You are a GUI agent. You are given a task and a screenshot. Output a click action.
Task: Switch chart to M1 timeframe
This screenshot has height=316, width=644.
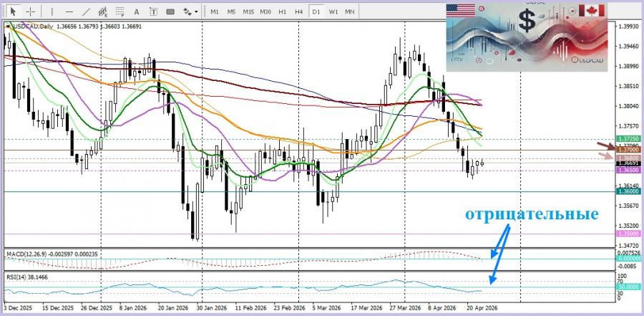point(215,11)
